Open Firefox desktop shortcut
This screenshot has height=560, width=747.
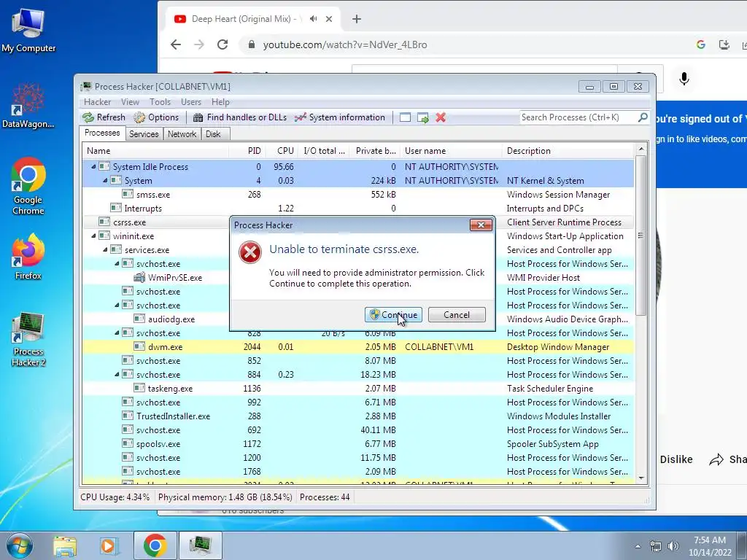coord(28,256)
